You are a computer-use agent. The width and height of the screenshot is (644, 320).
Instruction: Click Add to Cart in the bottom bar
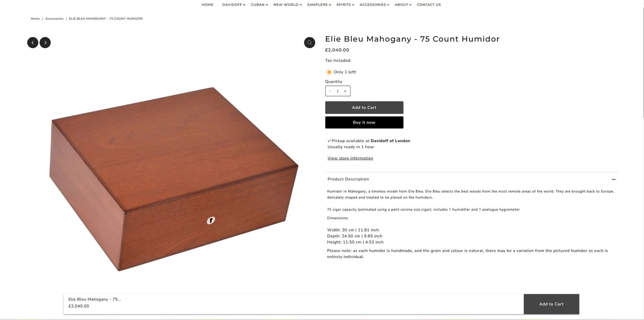point(551,304)
